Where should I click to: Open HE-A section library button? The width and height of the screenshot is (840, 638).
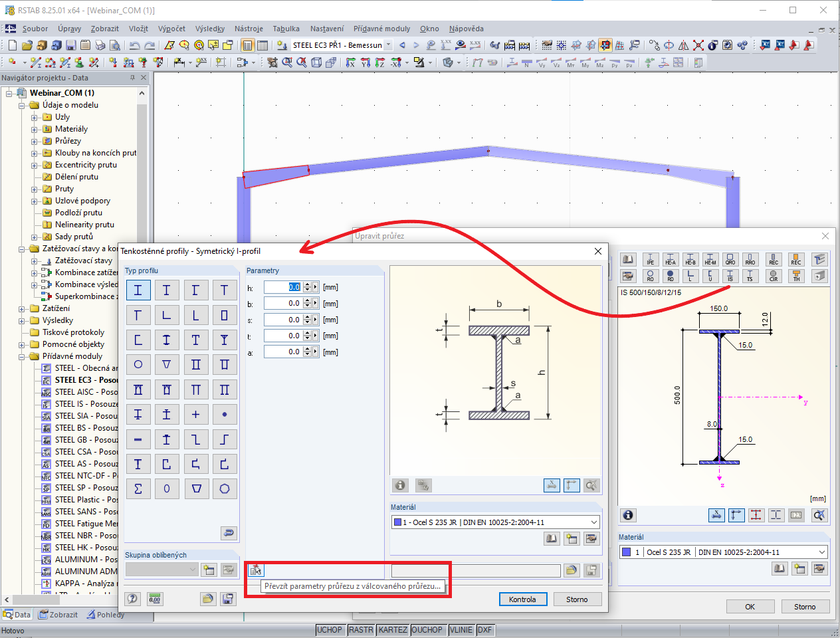point(671,259)
